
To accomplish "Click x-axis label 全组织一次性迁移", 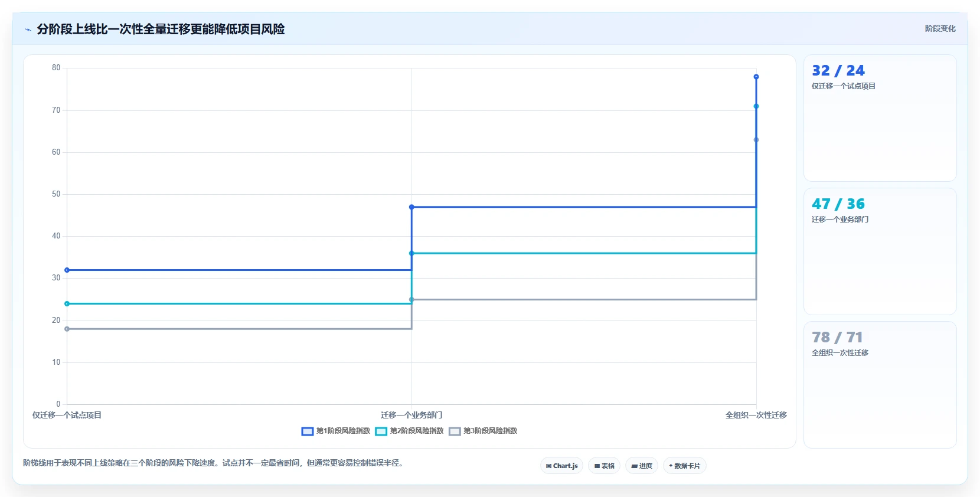I will [x=756, y=415].
